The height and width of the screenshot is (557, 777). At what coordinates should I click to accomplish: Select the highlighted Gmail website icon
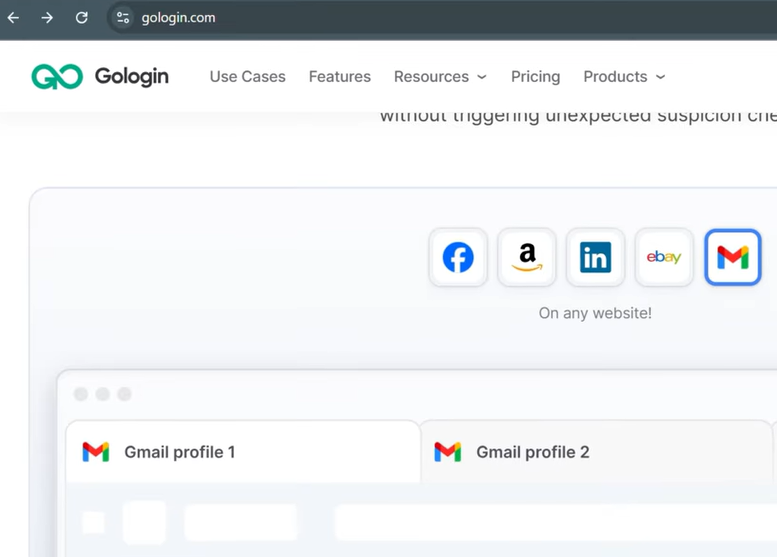pos(733,257)
